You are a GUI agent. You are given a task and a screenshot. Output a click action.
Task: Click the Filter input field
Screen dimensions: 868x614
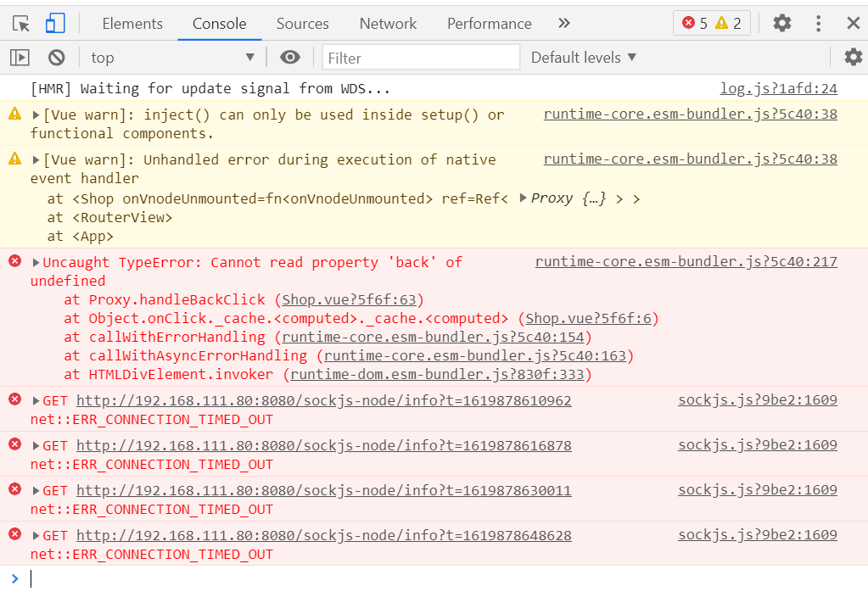(x=421, y=58)
